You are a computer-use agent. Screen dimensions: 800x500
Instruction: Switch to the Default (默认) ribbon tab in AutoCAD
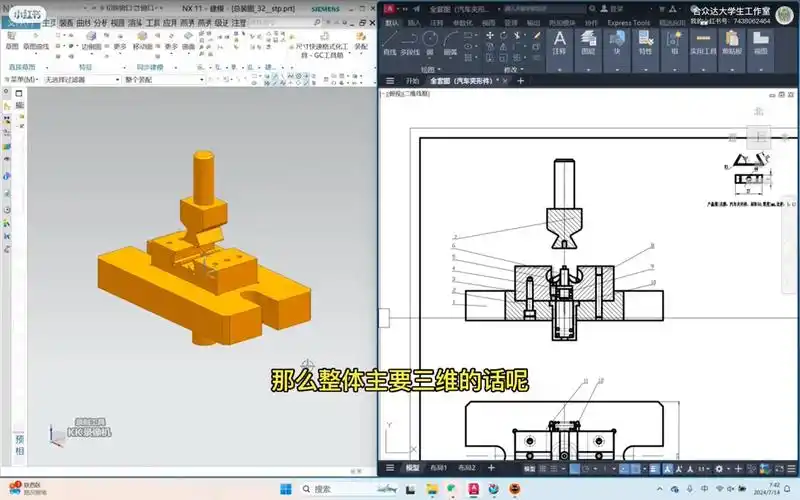[392, 23]
